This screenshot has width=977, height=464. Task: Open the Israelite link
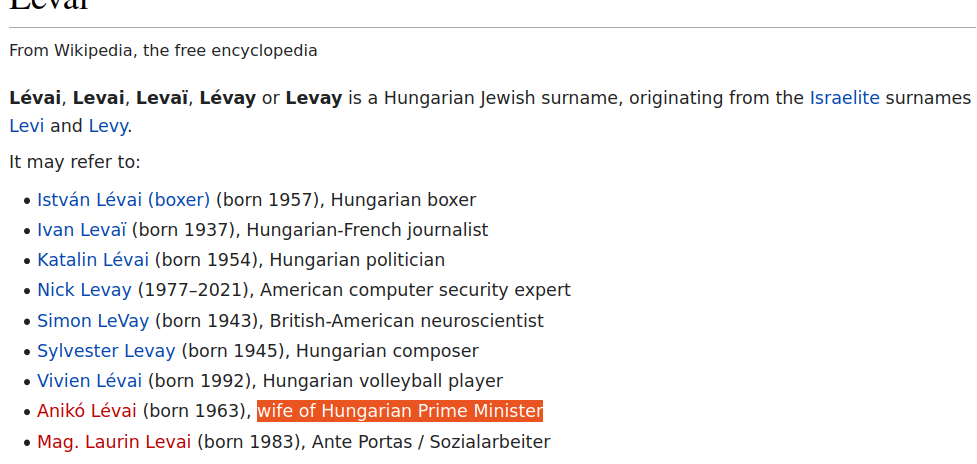(x=844, y=98)
